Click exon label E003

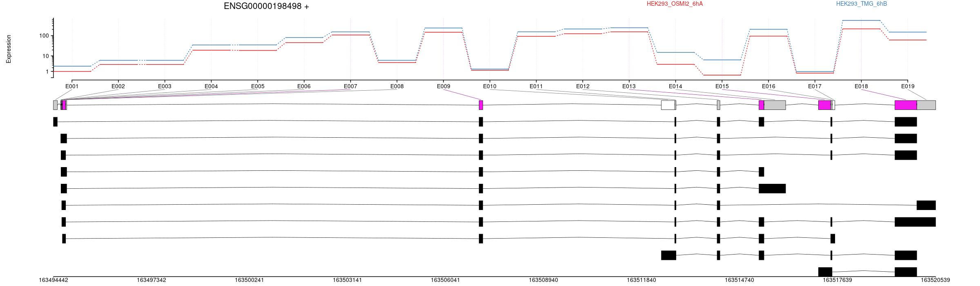click(165, 86)
